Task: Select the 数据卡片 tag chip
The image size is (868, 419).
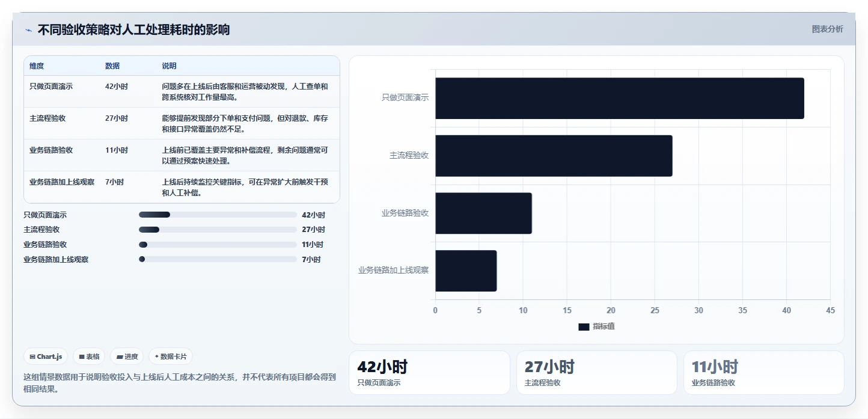Action: pyautogui.click(x=171, y=356)
